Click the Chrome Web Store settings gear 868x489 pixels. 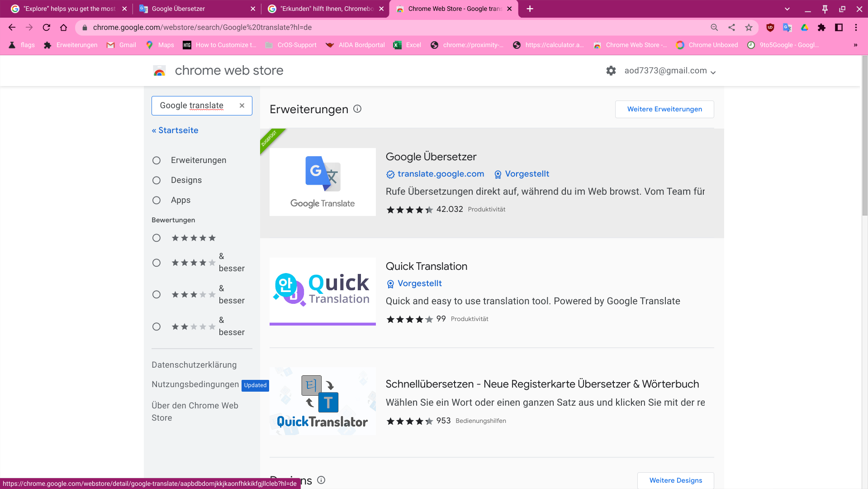(611, 71)
